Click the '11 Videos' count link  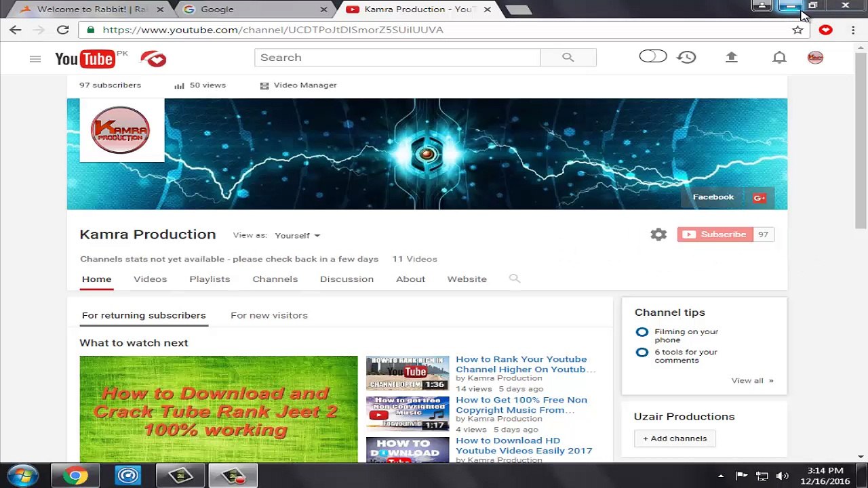[x=414, y=259]
